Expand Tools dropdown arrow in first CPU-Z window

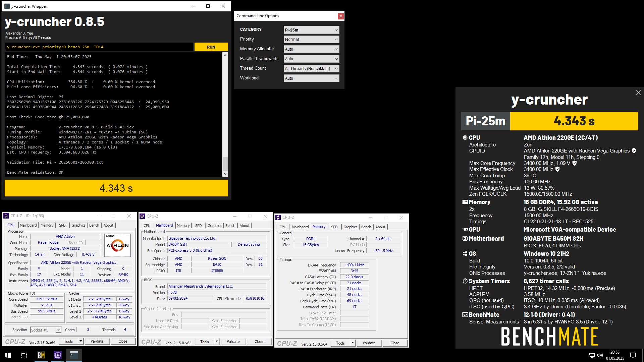pos(80,342)
